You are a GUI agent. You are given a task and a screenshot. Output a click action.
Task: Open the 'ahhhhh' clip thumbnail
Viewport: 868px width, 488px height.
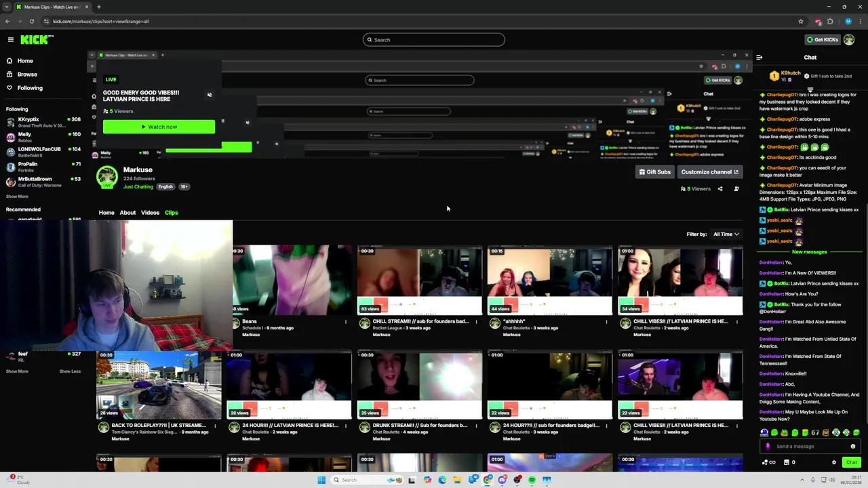coord(550,281)
